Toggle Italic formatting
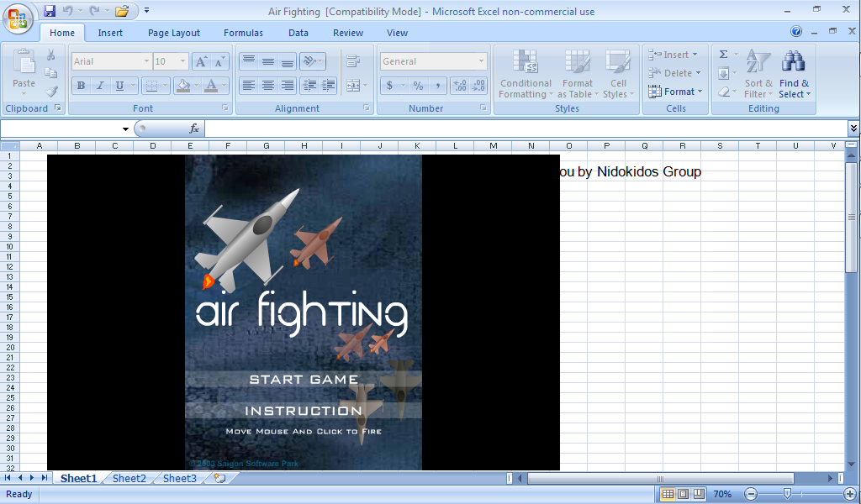 (100, 86)
